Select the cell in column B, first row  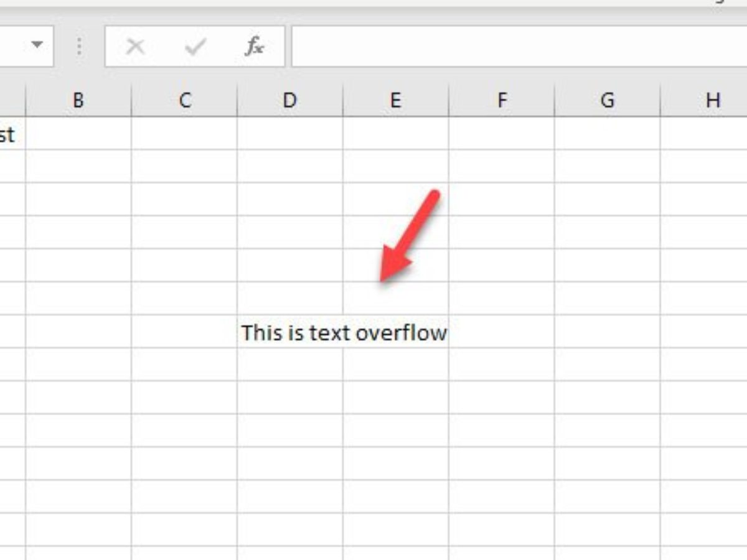pyautogui.click(x=78, y=134)
